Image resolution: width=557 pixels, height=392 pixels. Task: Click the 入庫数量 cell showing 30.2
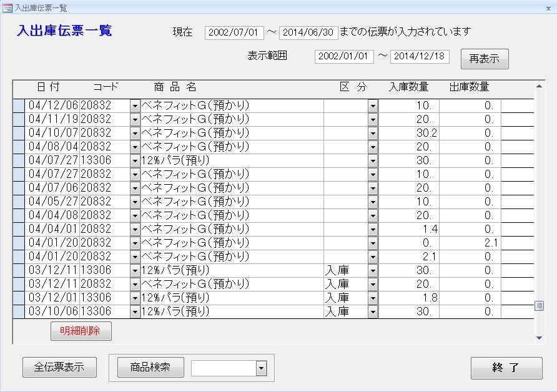(410, 133)
